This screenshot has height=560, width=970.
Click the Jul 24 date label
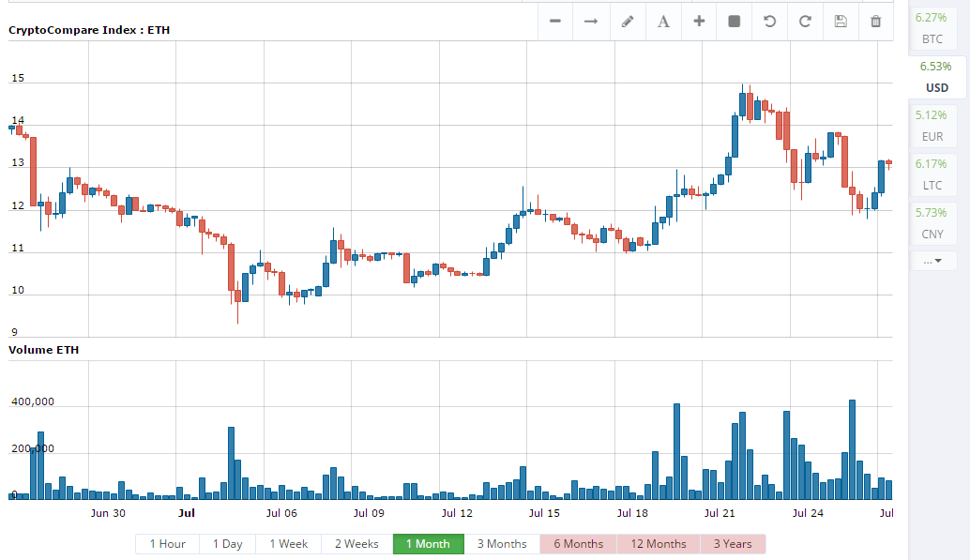808,513
